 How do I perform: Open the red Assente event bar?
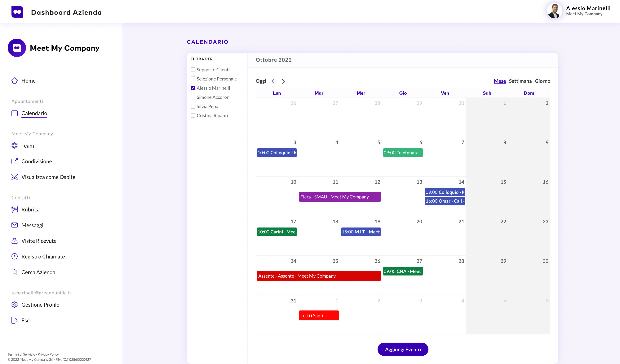[319, 276]
